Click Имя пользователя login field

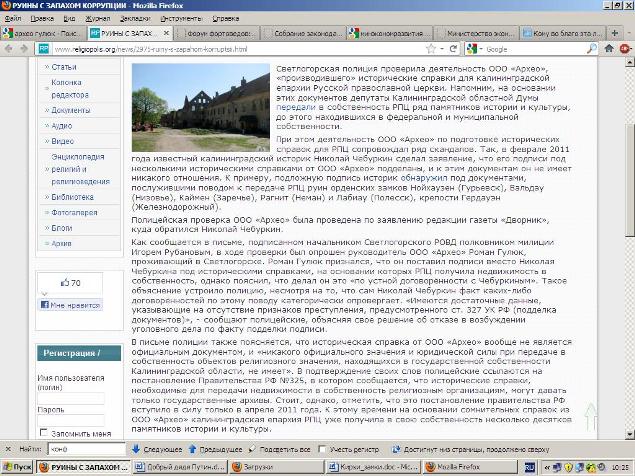coord(71,399)
